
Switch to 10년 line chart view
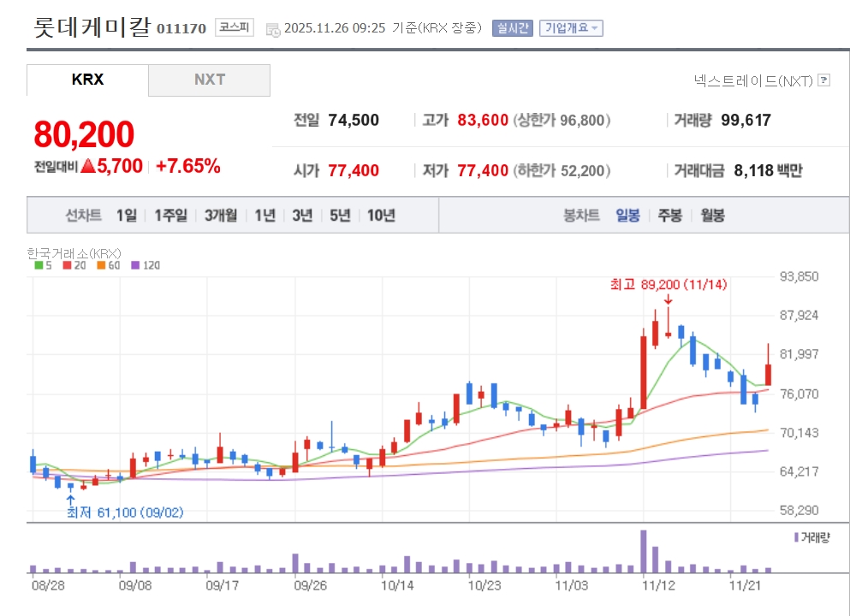click(x=381, y=216)
